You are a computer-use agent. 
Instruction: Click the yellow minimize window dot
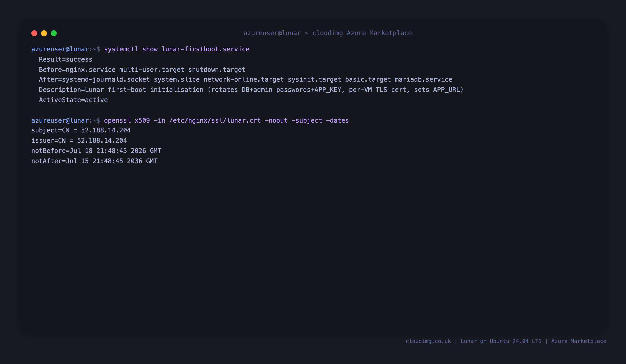tap(44, 33)
